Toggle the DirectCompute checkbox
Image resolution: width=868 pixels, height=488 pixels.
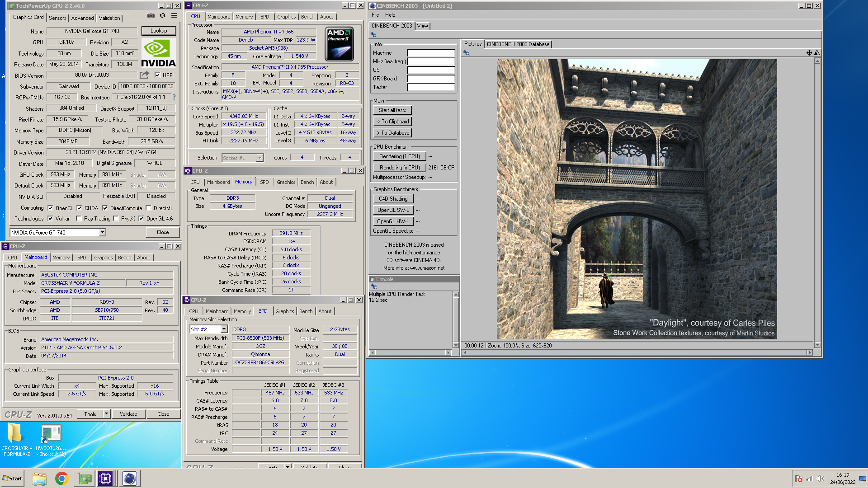tap(105, 208)
